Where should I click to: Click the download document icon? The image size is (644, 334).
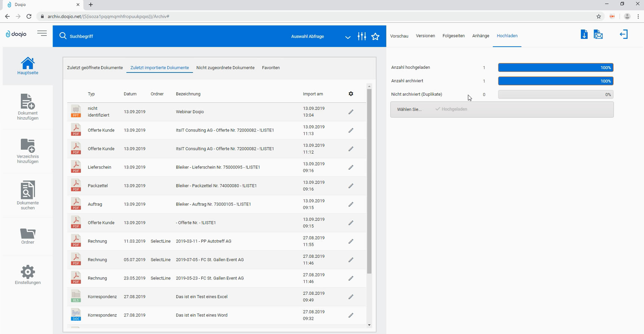[584, 34]
